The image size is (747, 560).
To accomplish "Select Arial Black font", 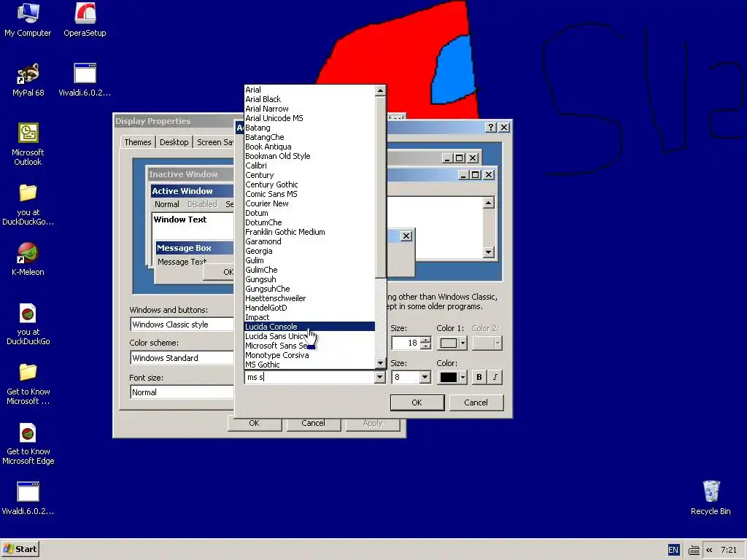I will [309, 99].
